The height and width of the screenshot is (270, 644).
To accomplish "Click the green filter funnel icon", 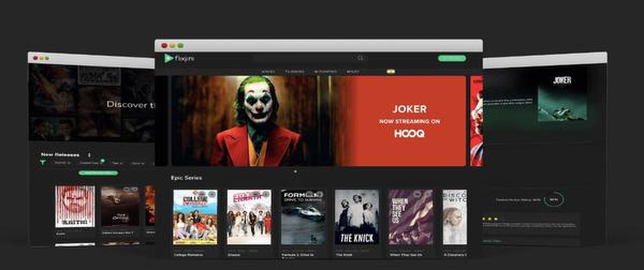I will tap(43, 162).
